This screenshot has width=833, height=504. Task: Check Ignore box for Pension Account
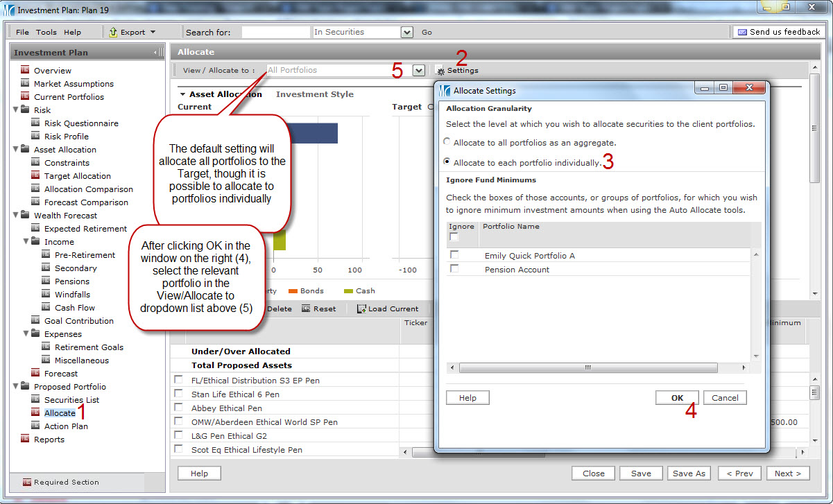(x=454, y=269)
